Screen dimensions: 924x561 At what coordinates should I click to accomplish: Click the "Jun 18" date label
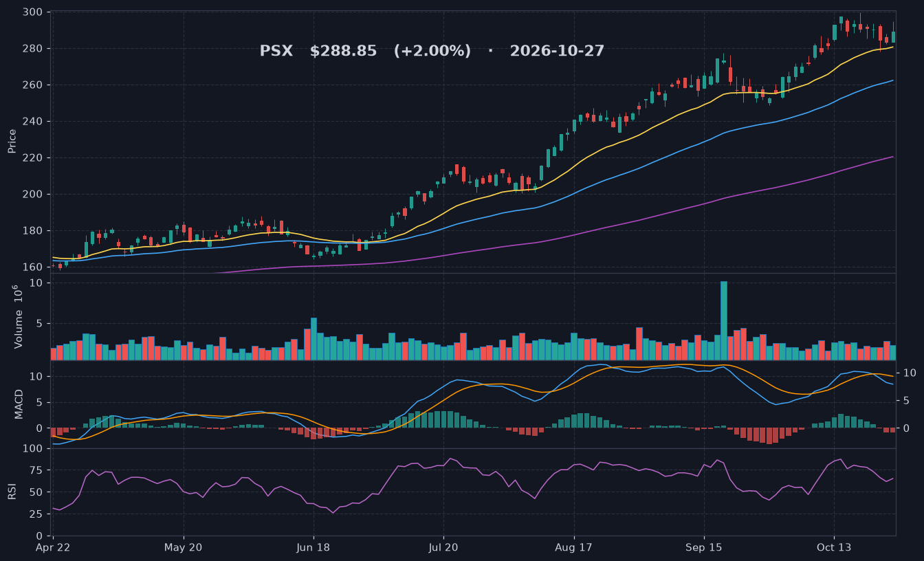click(x=313, y=548)
